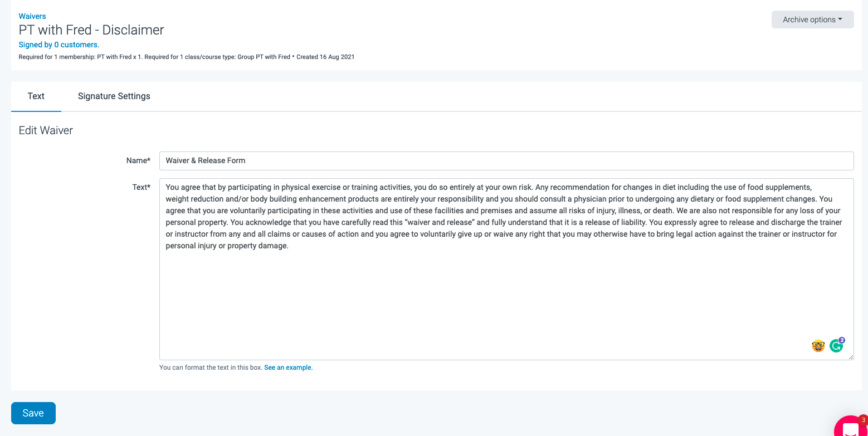Click the "PT with Fred - Disclaimer" title
Image resolution: width=868 pixels, height=436 pixels.
[x=91, y=30]
